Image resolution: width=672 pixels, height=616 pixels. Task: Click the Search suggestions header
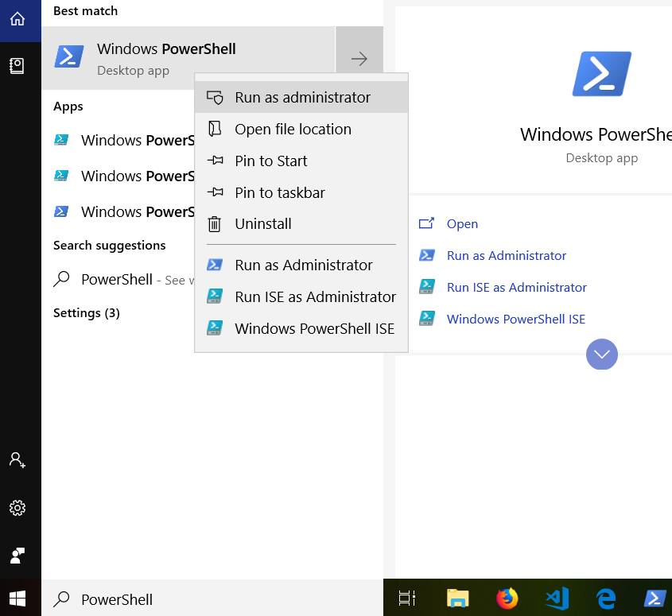point(109,245)
